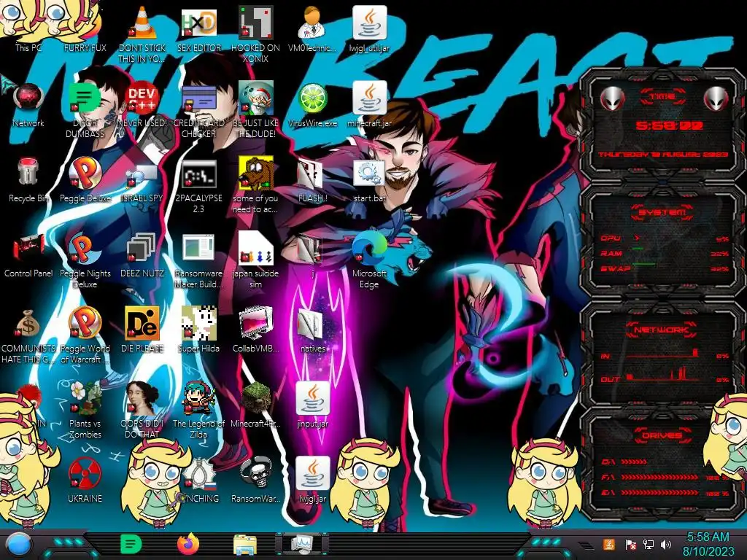Switch to the running monitor app on taskbar

click(302, 544)
